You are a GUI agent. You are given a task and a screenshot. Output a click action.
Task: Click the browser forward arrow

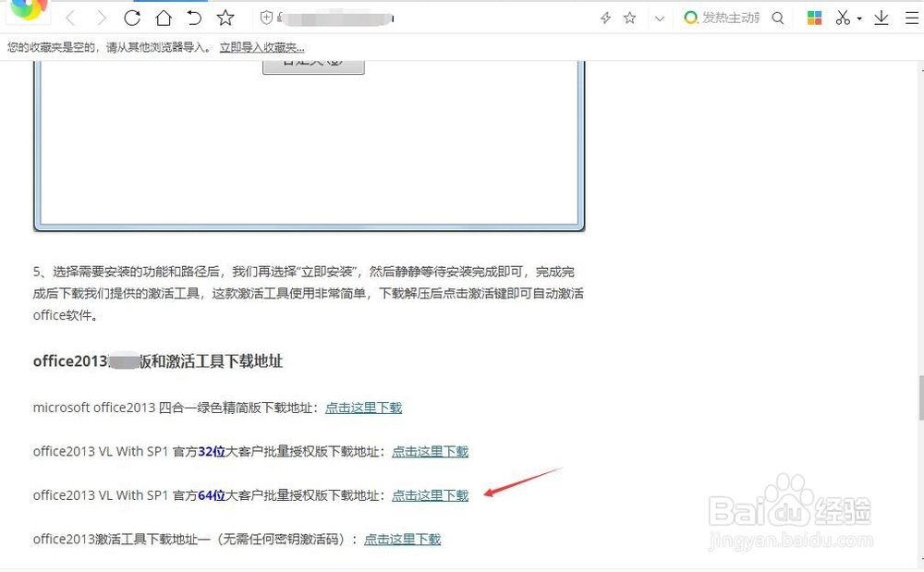click(x=101, y=18)
